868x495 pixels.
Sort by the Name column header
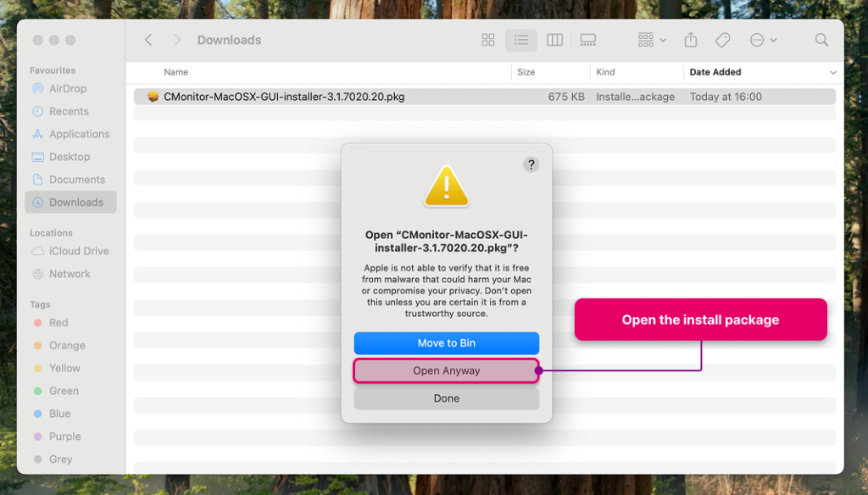tap(176, 72)
